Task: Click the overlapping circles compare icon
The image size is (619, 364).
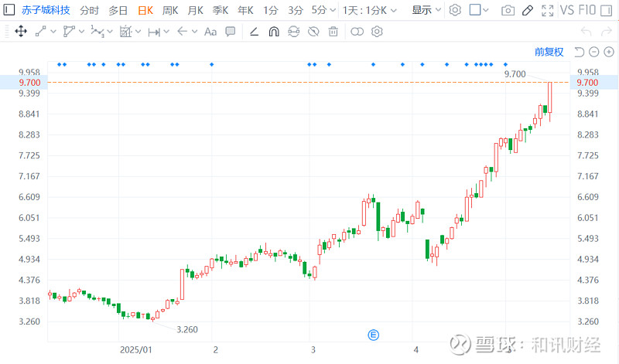Action: (357, 32)
